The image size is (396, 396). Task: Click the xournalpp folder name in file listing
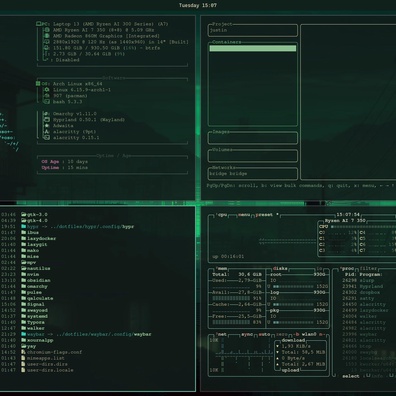(x=40, y=340)
